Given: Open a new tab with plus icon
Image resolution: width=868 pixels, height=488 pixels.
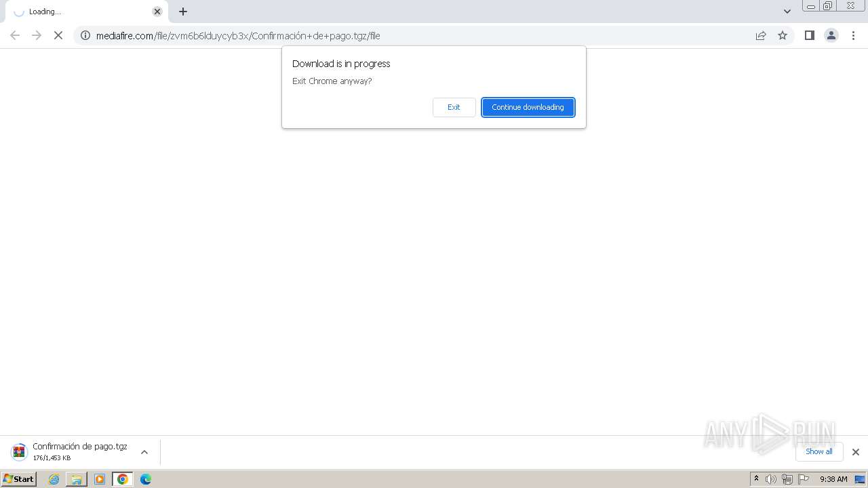Looking at the screenshot, I should coord(183,12).
